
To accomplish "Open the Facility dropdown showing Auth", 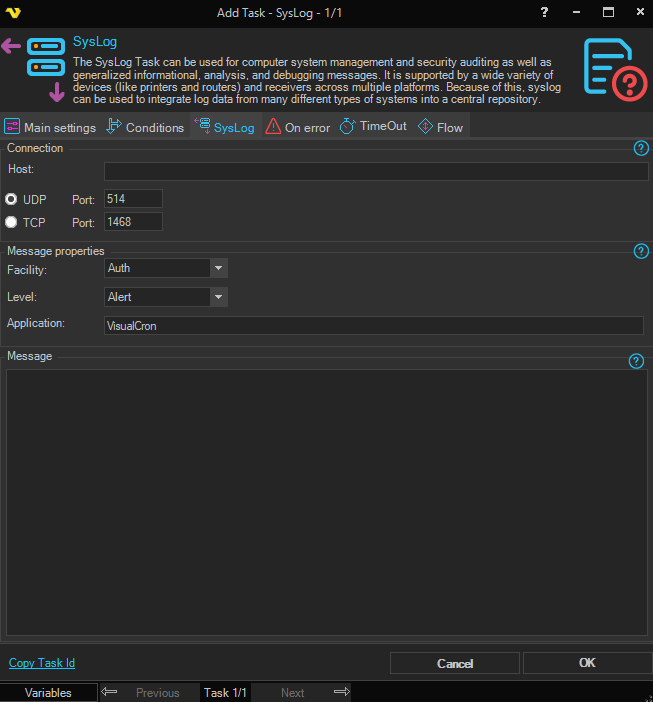I will (x=218, y=268).
